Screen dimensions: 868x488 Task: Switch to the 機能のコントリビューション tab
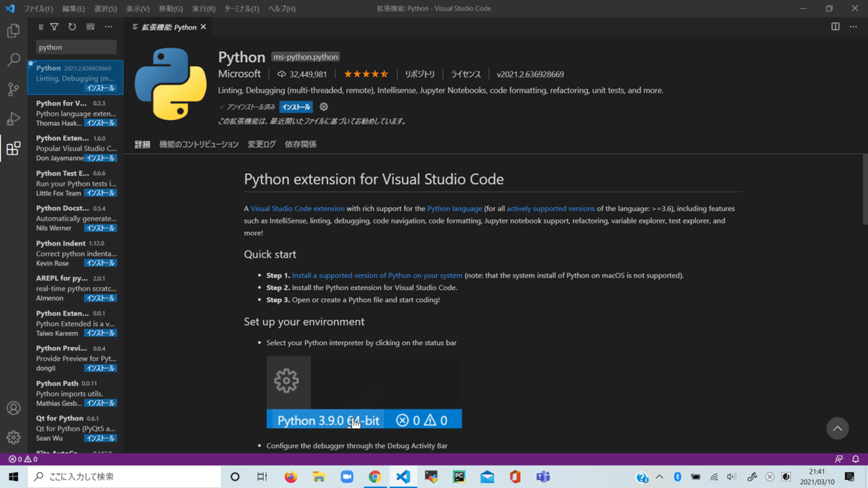[x=199, y=145]
